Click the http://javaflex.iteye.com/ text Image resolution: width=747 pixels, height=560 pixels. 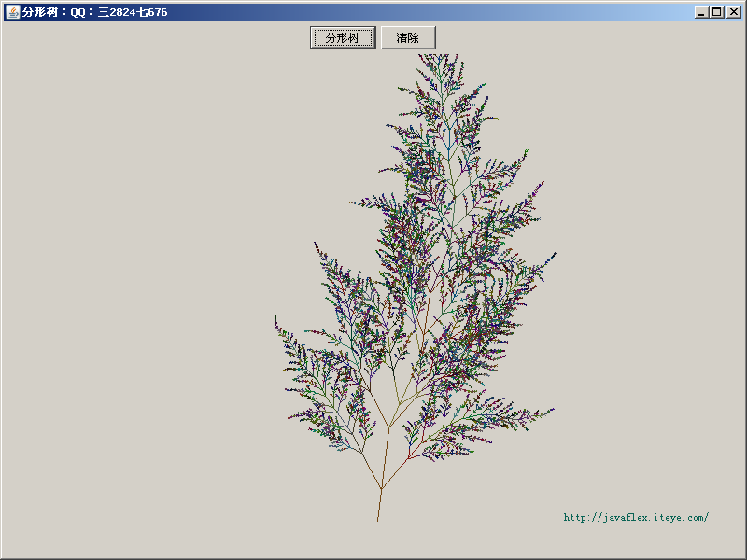click(636, 517)
